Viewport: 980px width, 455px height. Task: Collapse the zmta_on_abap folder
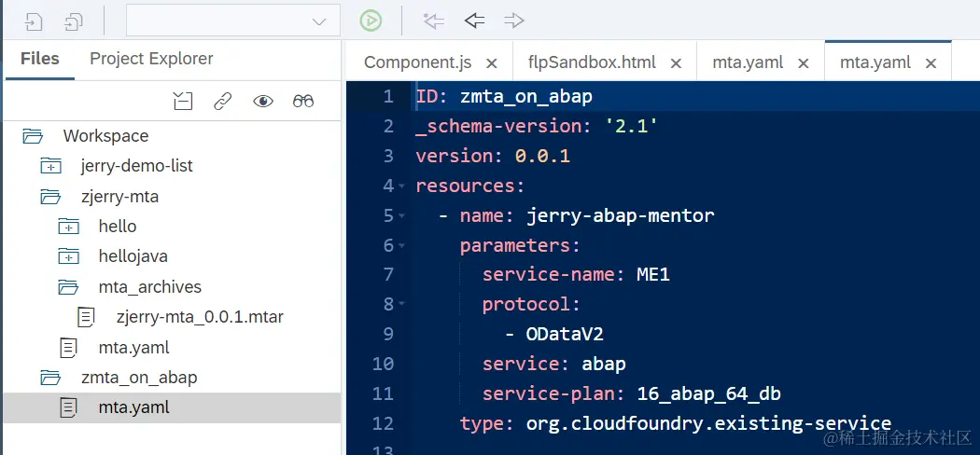[50, 378]
